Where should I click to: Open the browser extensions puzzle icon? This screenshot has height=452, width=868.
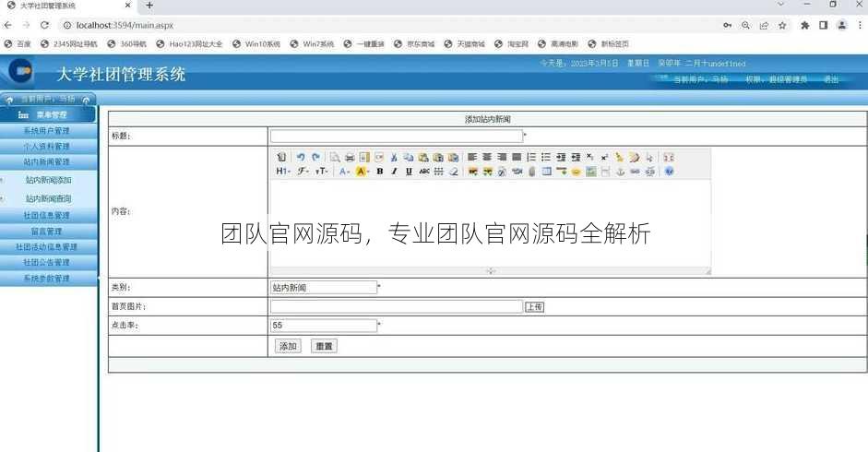(x=805, y=25)
